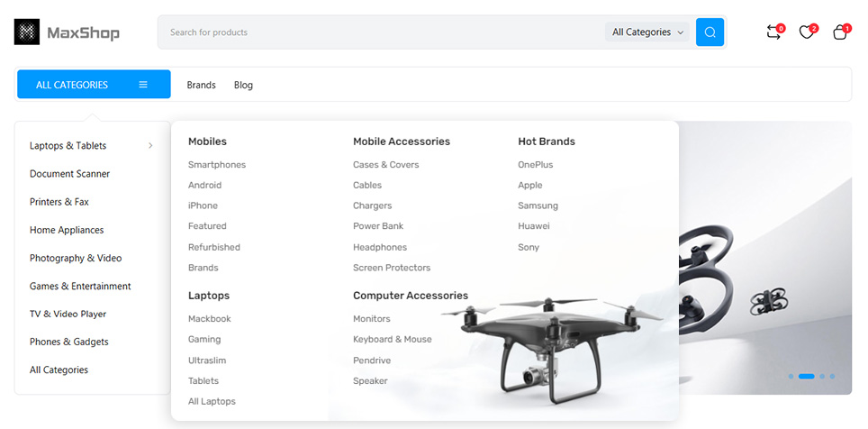Open the shopping cart bag icon
The image size is (868, 429).
click(840, 32)
